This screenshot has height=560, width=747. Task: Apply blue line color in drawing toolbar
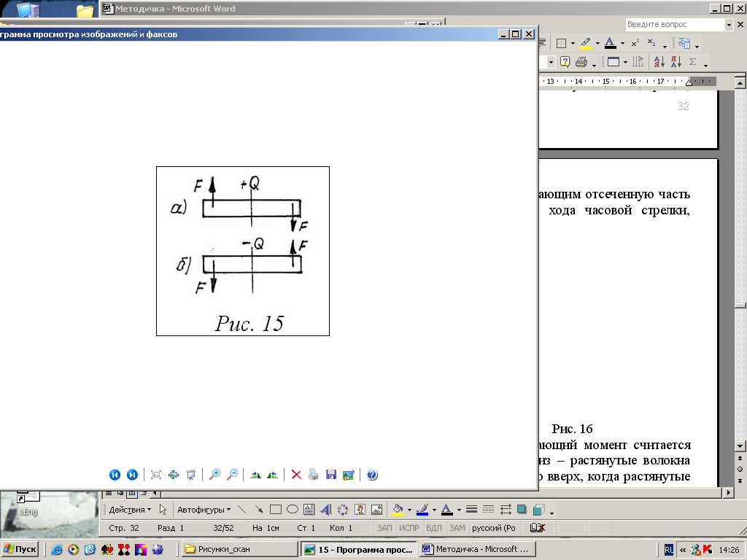click(422, 510)
